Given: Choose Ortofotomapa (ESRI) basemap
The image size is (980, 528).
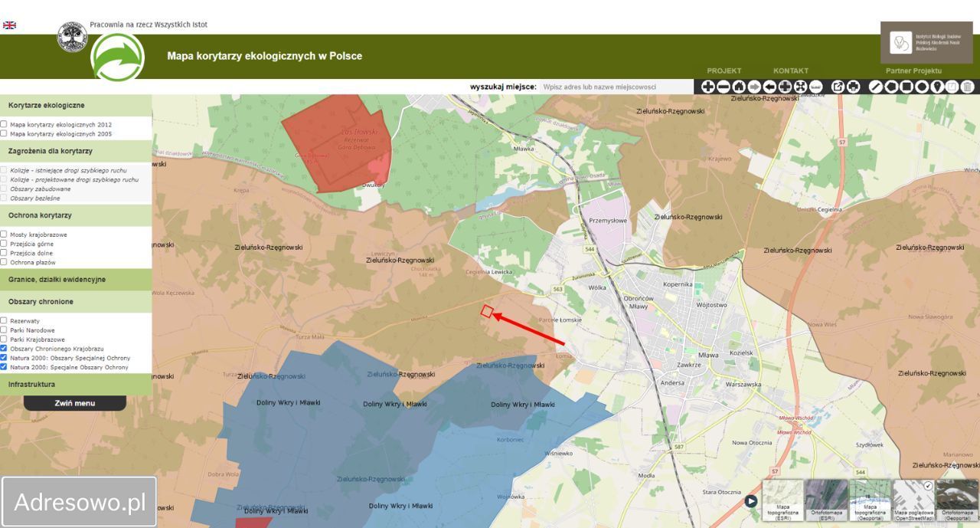Looking at the screenshot, I should click(x=826, y=501).
